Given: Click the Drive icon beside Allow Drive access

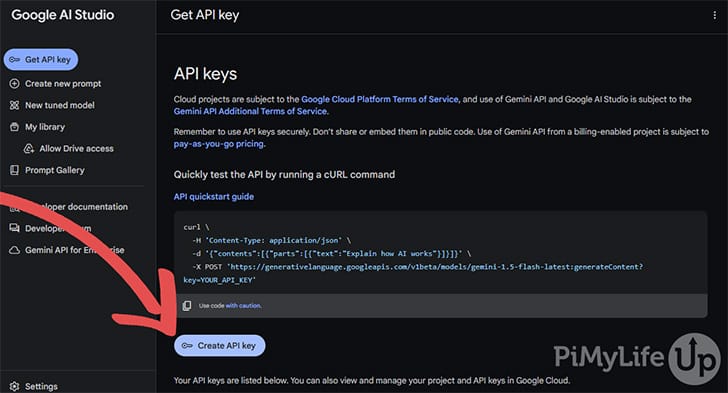Looking at the screenshot, I should pyautogui.click(x=29, y=149).
